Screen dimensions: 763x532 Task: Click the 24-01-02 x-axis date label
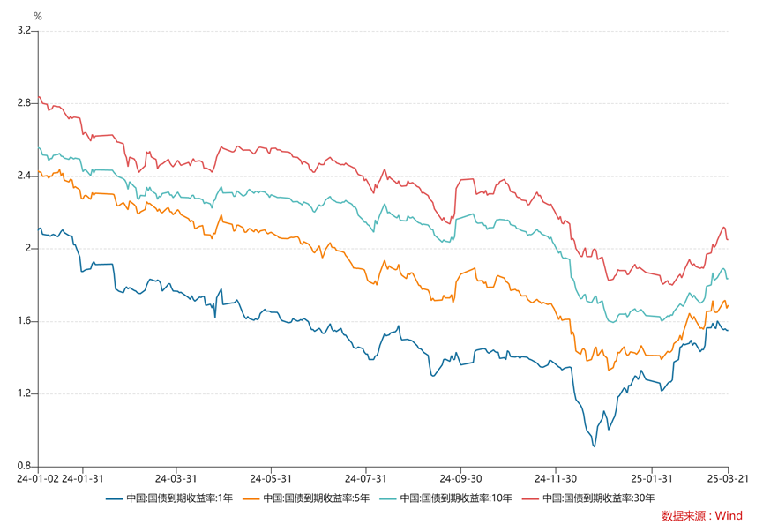point(38,478)
